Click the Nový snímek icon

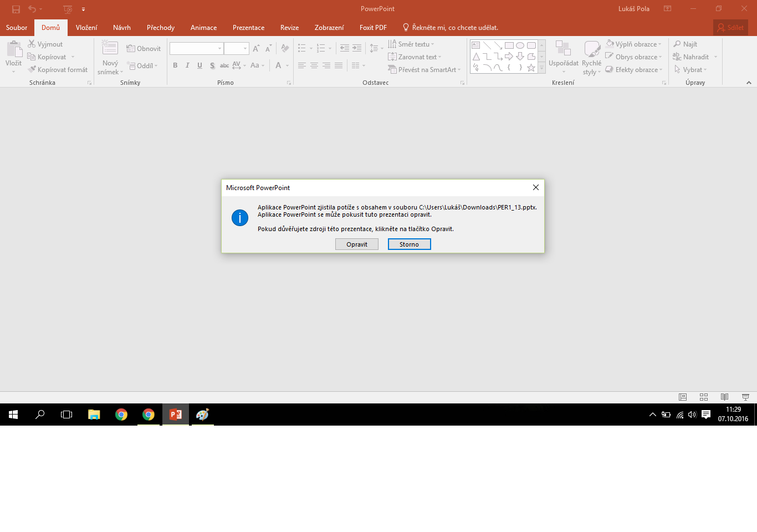tap(110, 48)
